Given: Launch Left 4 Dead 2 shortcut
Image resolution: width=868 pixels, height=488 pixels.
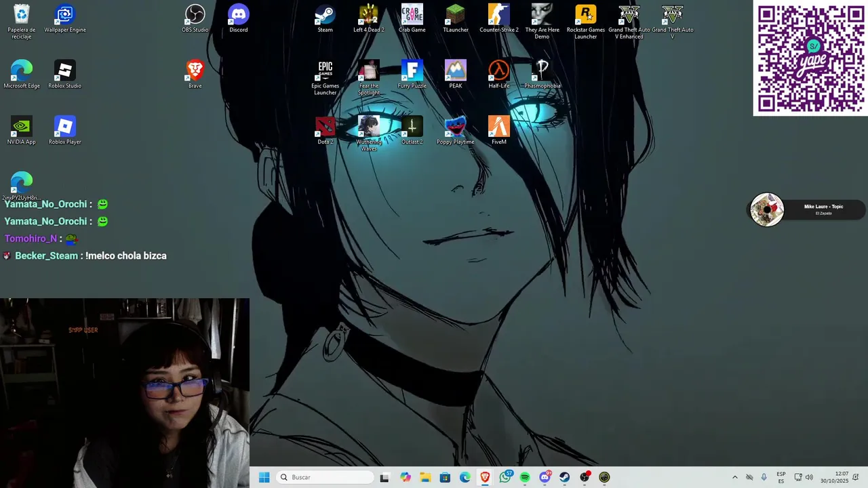Looking at the screenshot, I should 369,18.
